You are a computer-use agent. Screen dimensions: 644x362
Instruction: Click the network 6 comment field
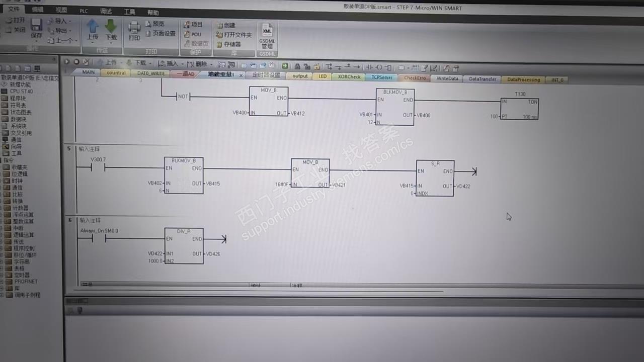[91, 220]
